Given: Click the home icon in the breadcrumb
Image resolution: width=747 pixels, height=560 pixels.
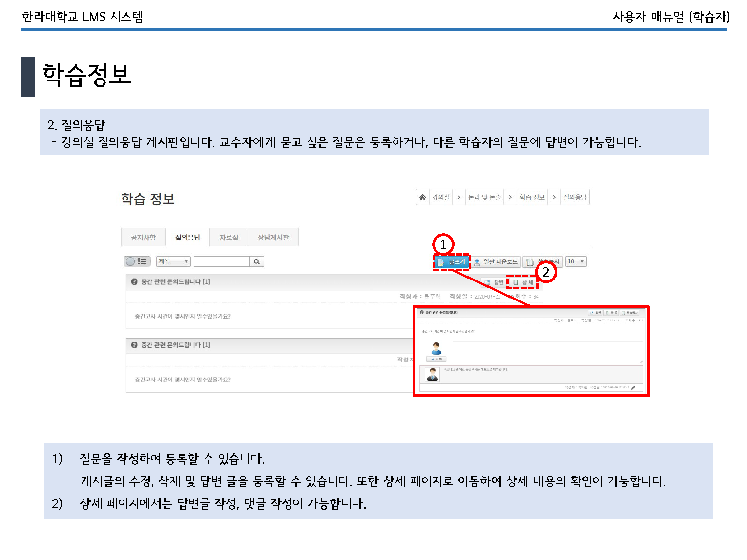Looking at the screenshot, I should tap(423, 197).
